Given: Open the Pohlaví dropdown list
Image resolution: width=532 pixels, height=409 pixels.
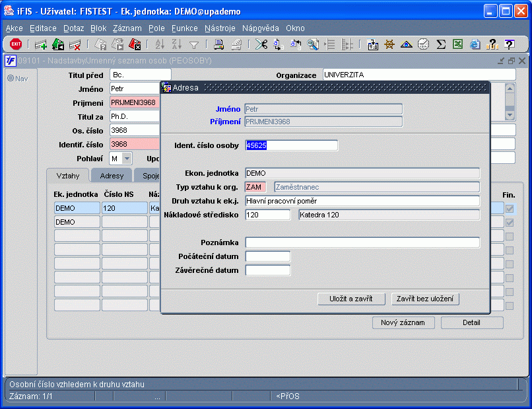Looking at the screenshot, I should [127, 159].
